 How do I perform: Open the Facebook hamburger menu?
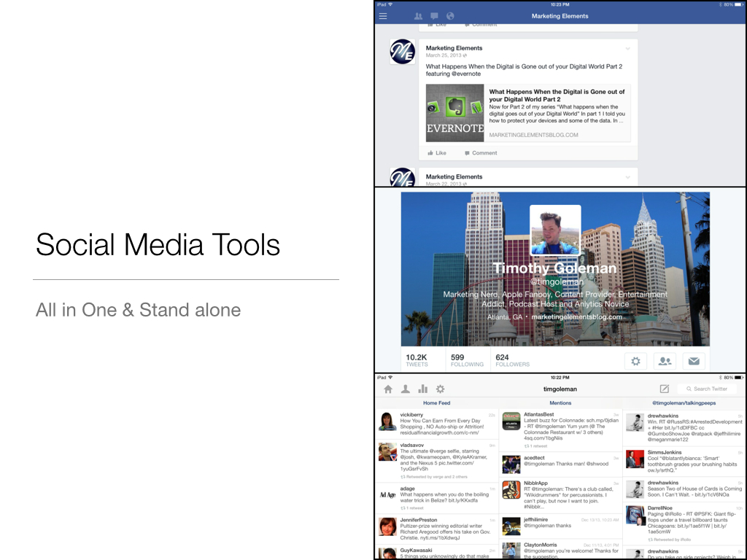383,16
